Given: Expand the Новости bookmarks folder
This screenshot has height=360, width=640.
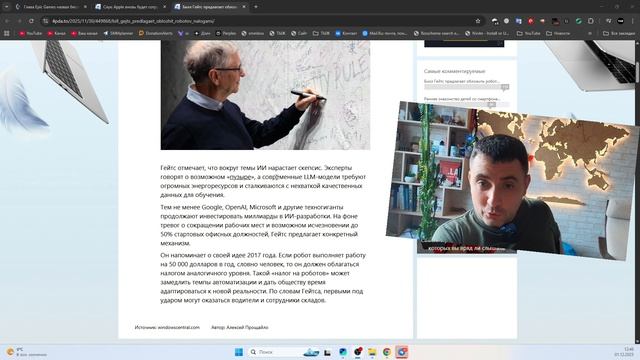Looking at the screenshot, I should tap(558, 33).
